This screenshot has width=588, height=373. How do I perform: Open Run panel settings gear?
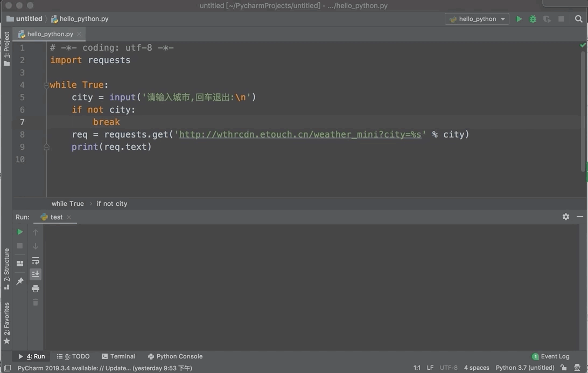(566, 217)
